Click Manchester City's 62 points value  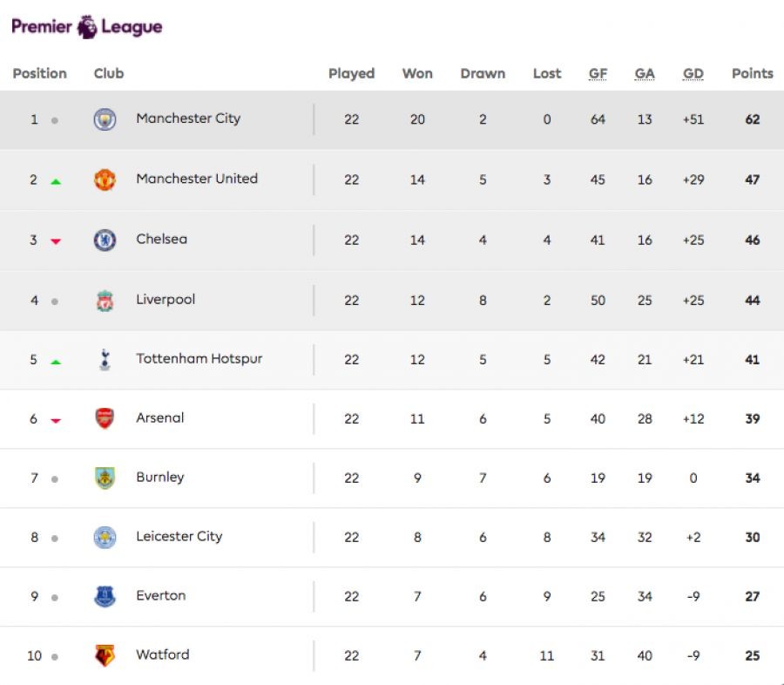tap(752, 120)
